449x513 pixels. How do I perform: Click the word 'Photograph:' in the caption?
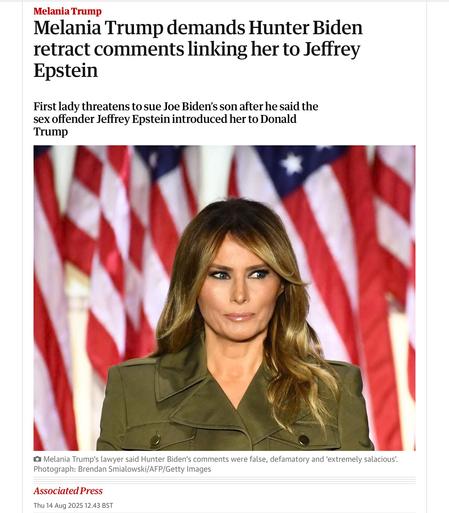[x=55, y=469]
